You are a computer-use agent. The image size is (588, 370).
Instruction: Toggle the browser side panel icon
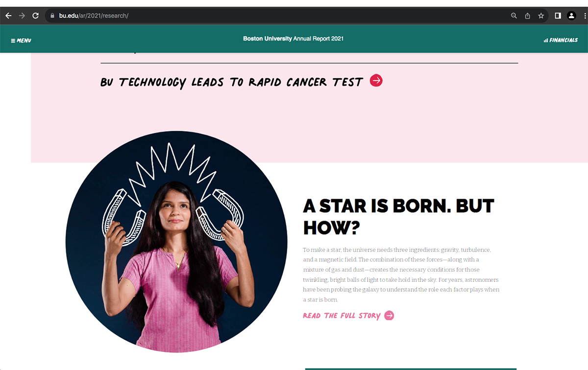click(558, 16)
